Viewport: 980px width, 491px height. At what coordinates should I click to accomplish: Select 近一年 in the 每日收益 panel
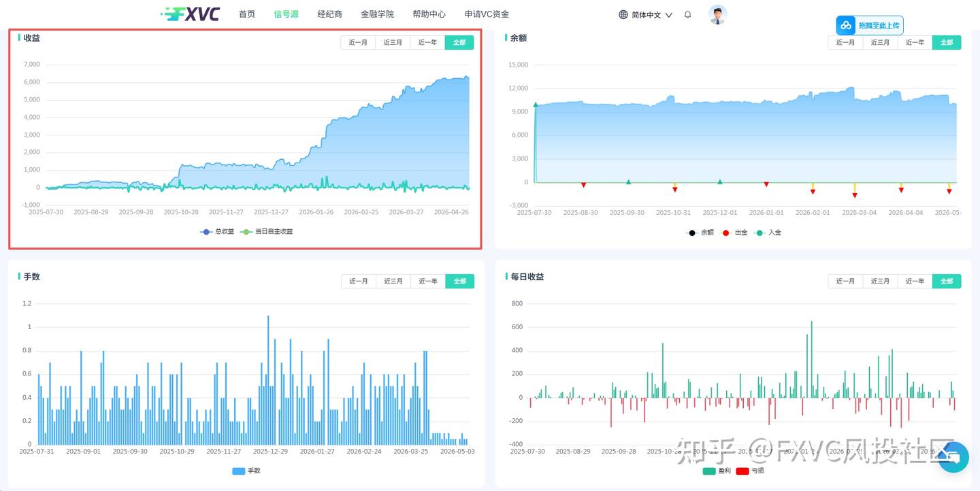tap(915, 281)
